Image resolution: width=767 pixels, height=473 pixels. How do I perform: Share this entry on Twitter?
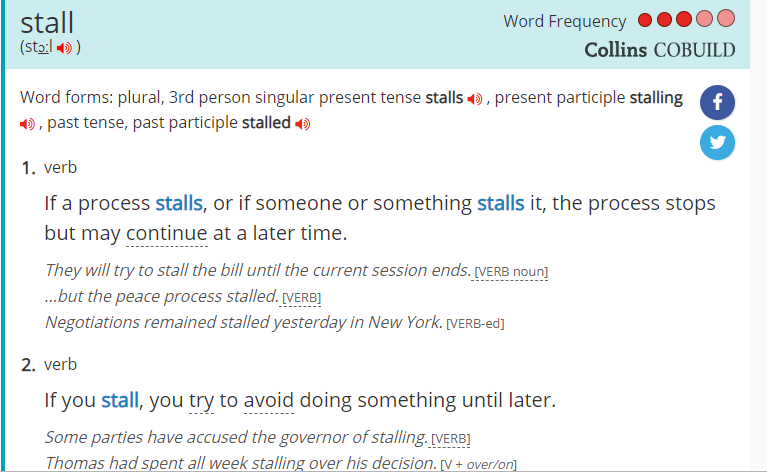(x=717, y=142)
